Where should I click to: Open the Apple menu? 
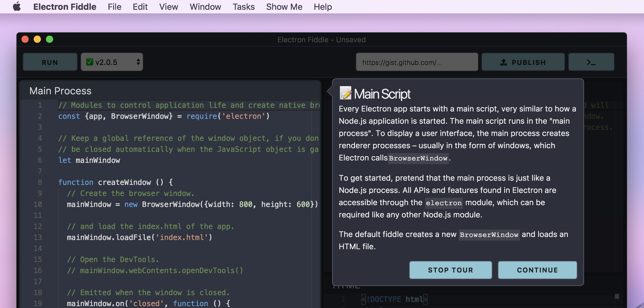(x=17, y=7)
